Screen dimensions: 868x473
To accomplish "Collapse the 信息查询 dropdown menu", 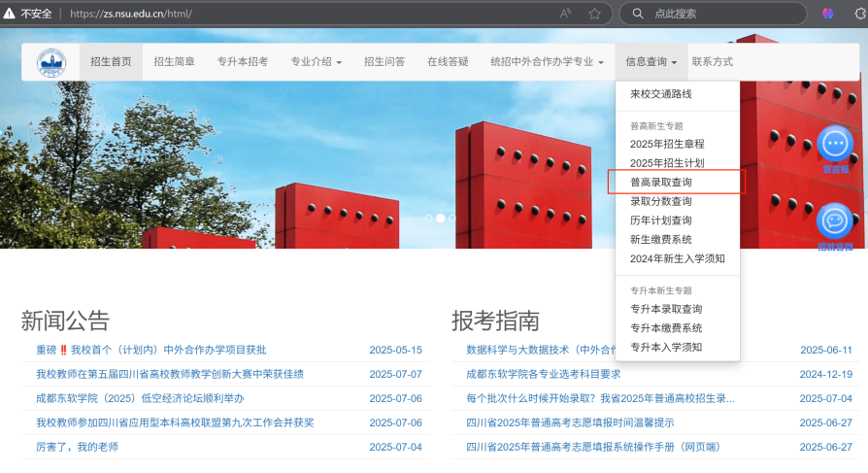I will [x=651, y=62].
